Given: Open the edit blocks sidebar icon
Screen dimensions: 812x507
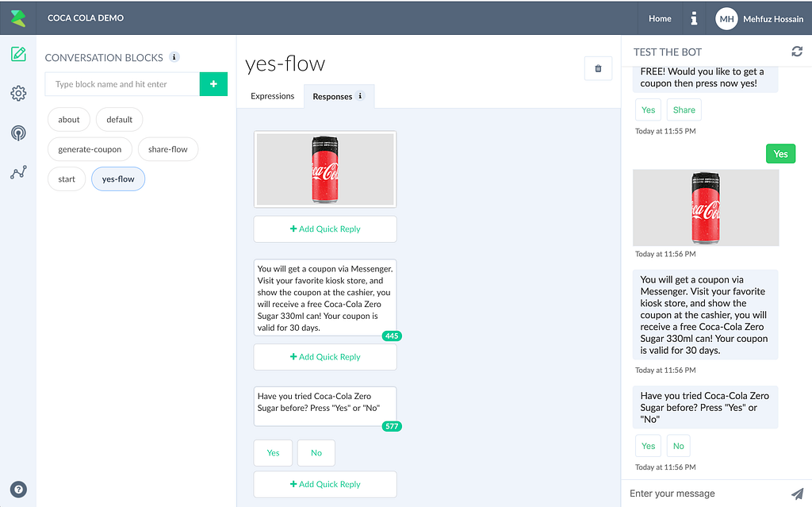Looking at the screenshot, I should 18,55.
